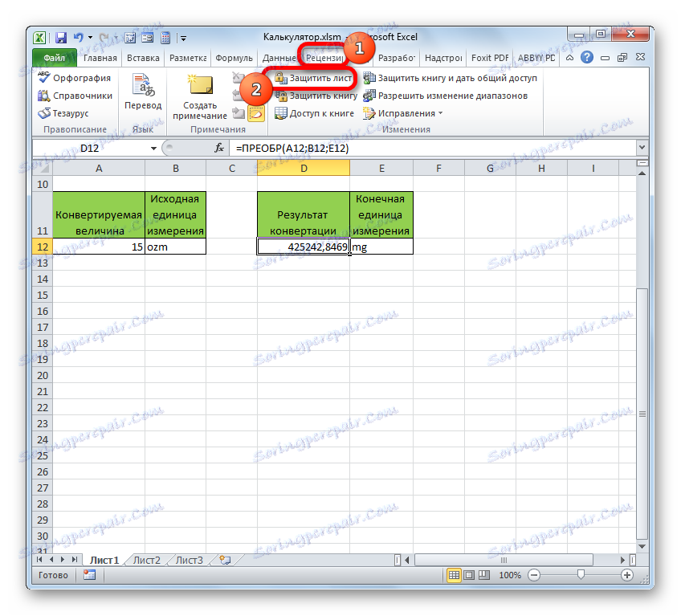
Task: Switch to Normal view
Action: pos(454,575)
